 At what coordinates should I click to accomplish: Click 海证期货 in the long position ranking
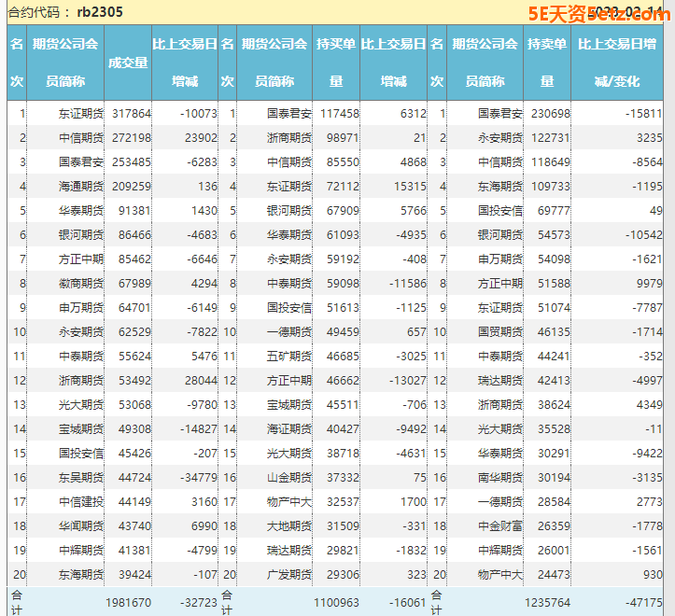coord(289,429)
